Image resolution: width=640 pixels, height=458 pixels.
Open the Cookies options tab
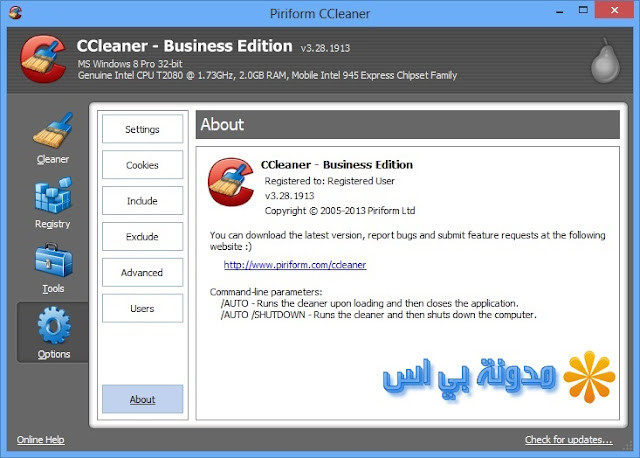pyautogui.click(x=142, y=165)
